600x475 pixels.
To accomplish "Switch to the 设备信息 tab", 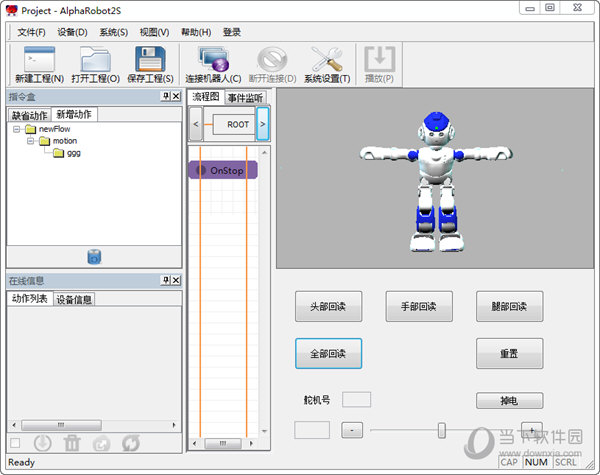I will [74, 299].
